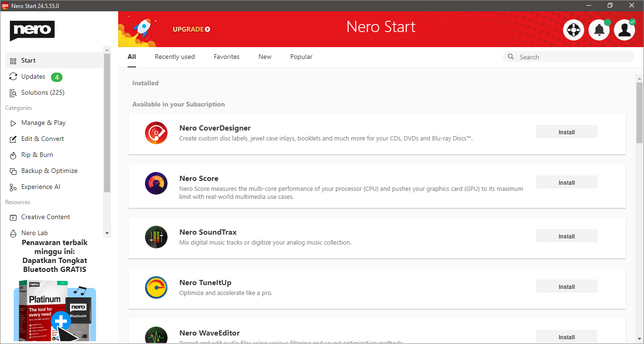Open the user account icon
The height and width of the screenshot is (344, 644).
625,30
